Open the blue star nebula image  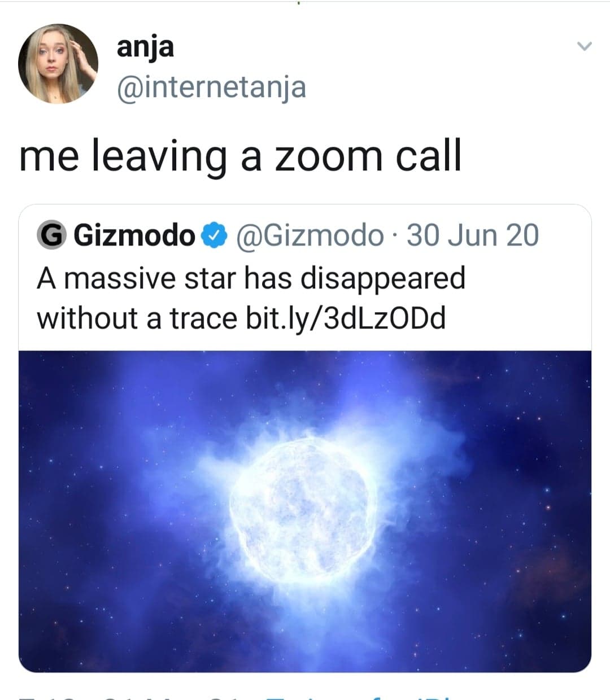click(305, 511)
